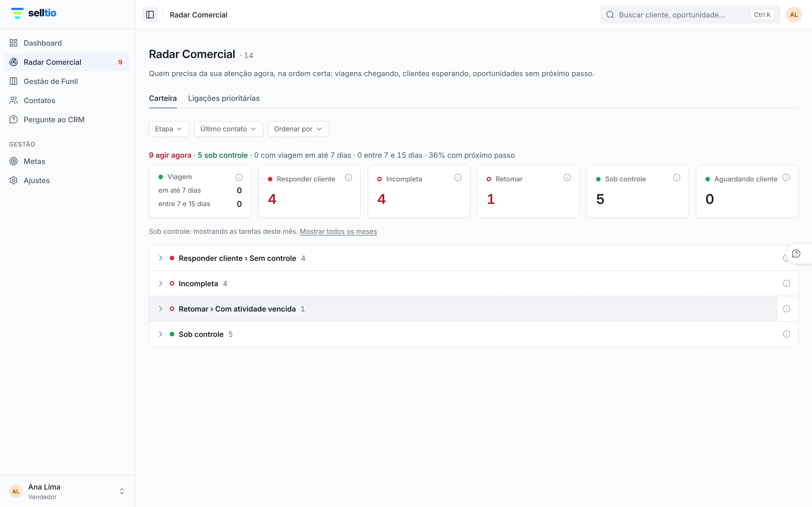The height and width of the screenshot is (507, 812).
Task: Open the Ordenar por dropdown
Action: coord(298,129)
